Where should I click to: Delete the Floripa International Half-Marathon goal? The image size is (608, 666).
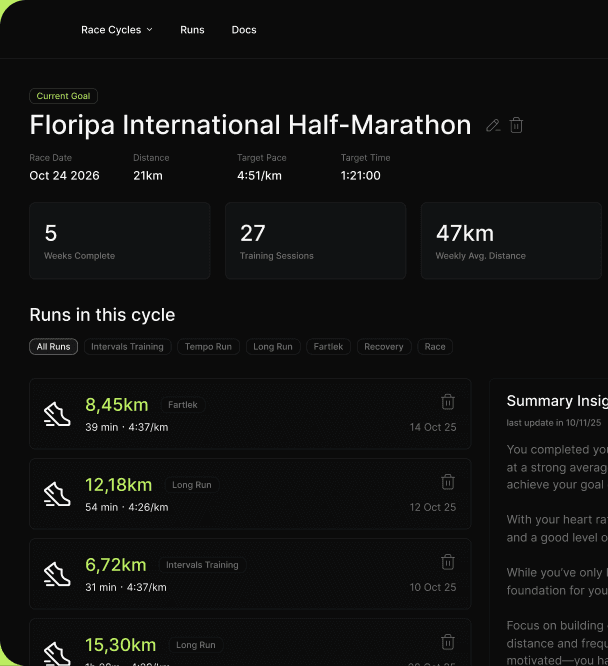(516, 125)
